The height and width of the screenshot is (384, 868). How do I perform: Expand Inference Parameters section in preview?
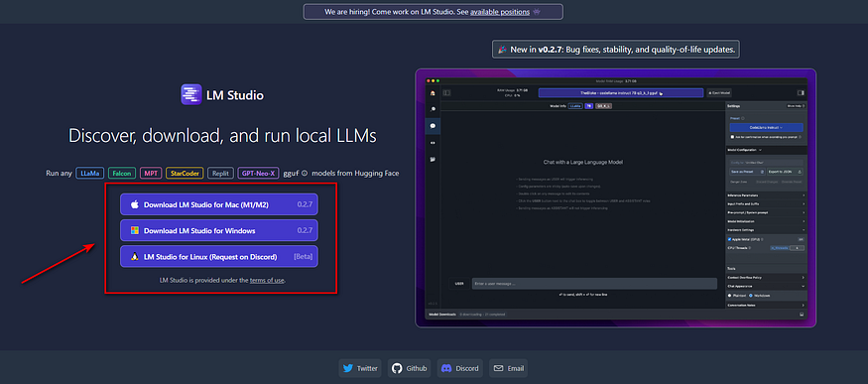tap(766, 195)
